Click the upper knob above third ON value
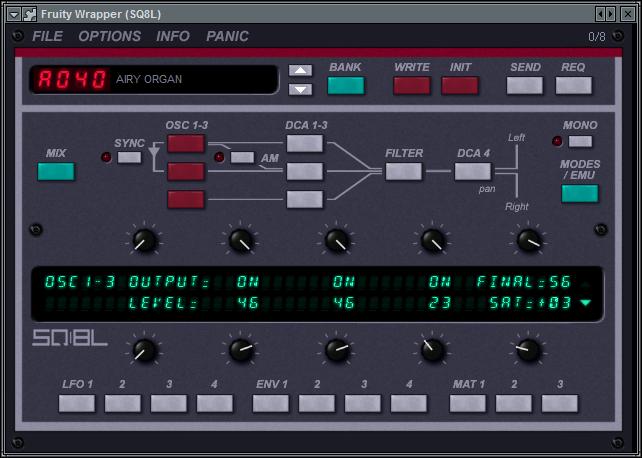The height and width of the screenshot is (458, 642). (433, 241)
